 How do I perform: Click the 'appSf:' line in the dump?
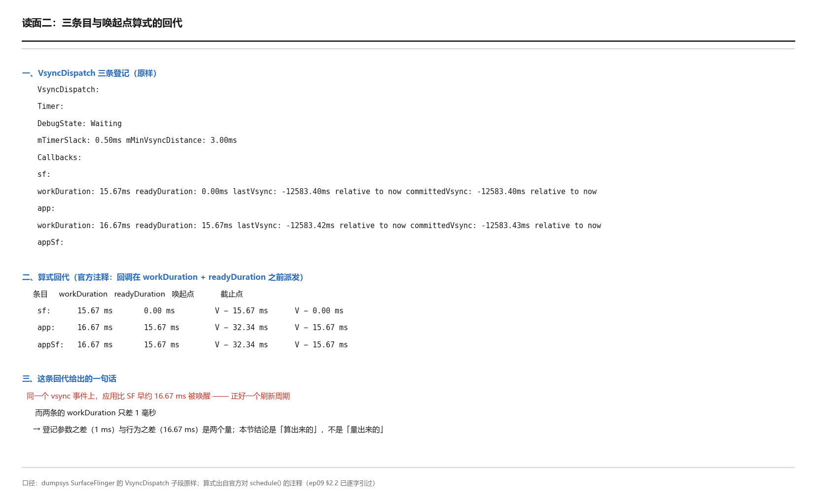point(51,242)
